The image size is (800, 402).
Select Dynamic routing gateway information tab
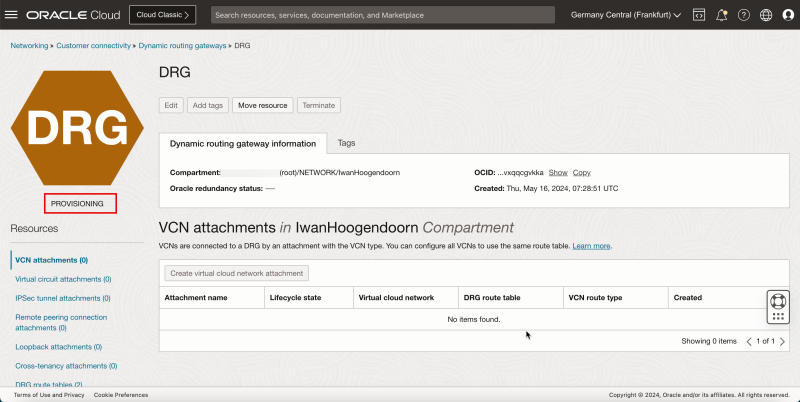(242, 144)
